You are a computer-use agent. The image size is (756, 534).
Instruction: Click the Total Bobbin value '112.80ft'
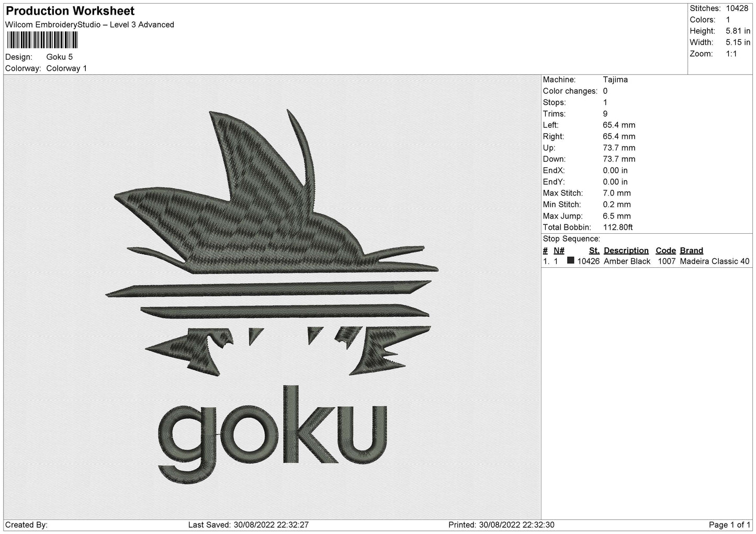(x=618, y=227)
